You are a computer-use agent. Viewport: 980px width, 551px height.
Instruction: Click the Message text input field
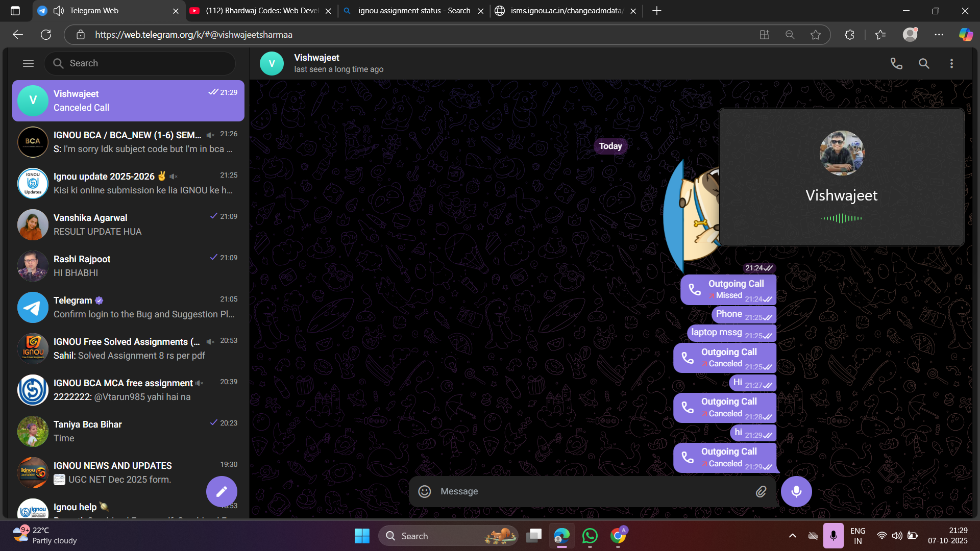(x=587, y=491)
